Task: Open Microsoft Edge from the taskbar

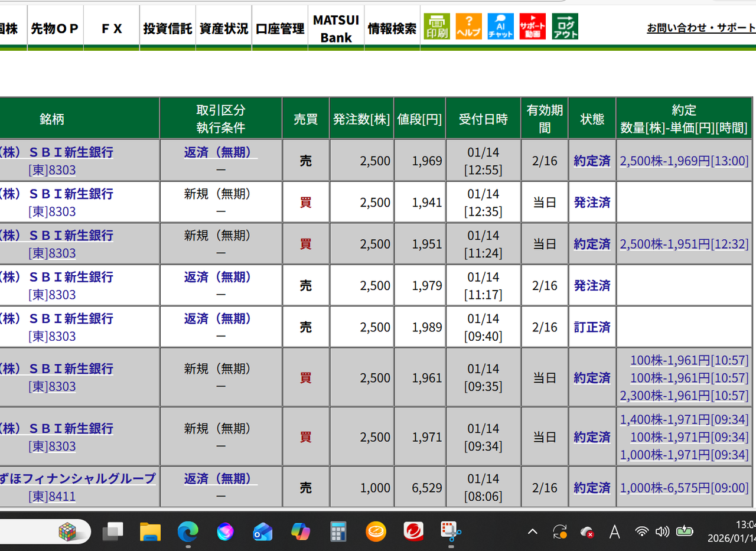Action: pos(188,532)
